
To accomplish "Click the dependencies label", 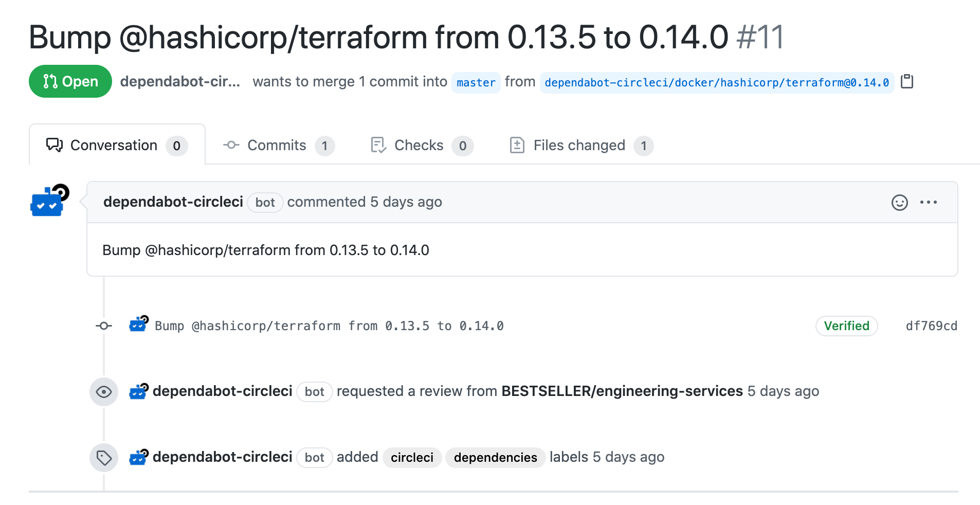I will [495, 457].
